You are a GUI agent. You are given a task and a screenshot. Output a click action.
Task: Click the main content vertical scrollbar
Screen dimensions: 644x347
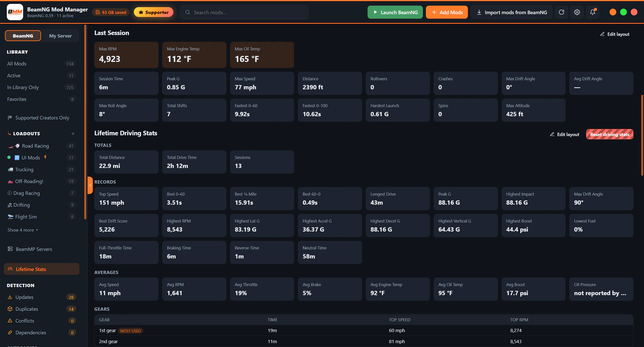pos(642,135)
